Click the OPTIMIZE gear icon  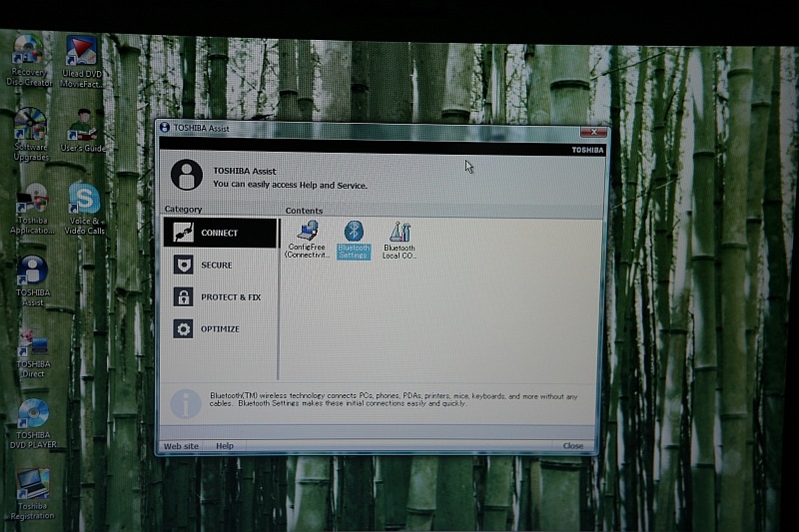point(183,328)
